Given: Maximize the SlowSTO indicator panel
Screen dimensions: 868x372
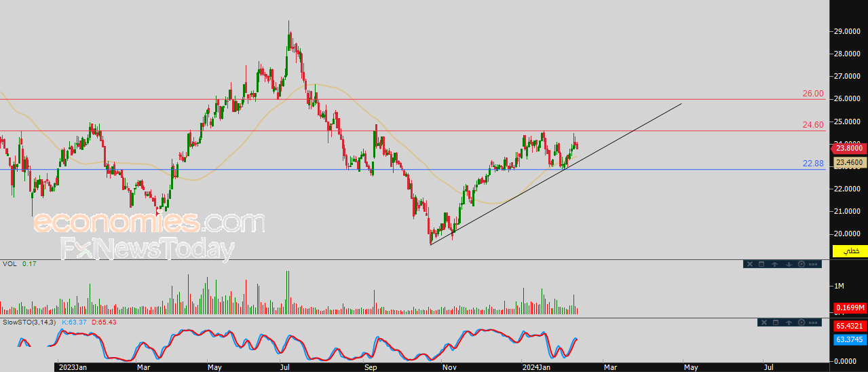Looking at the screenshot, I should point(776,322).
